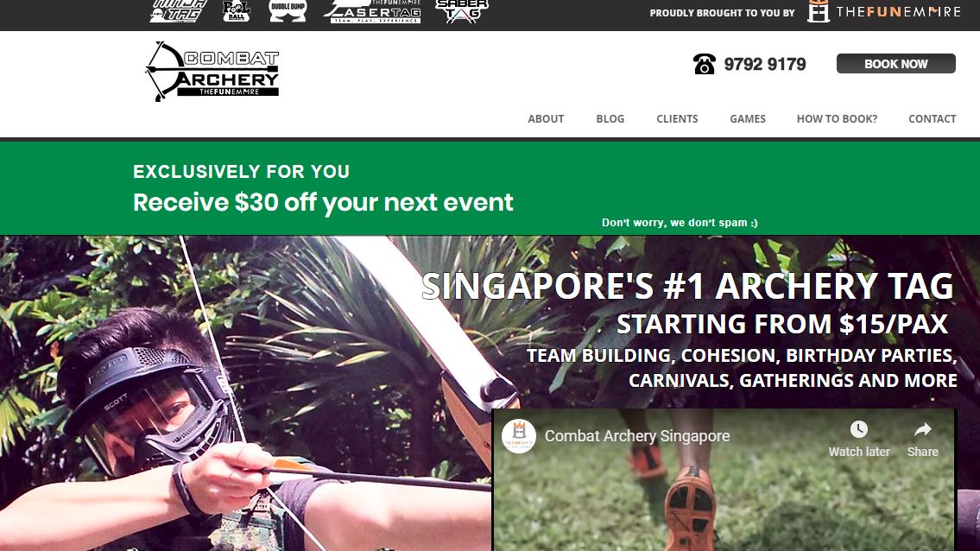Click the video Share arrow icon
This screenshot has height=551, width=980.
coord(922,430)
